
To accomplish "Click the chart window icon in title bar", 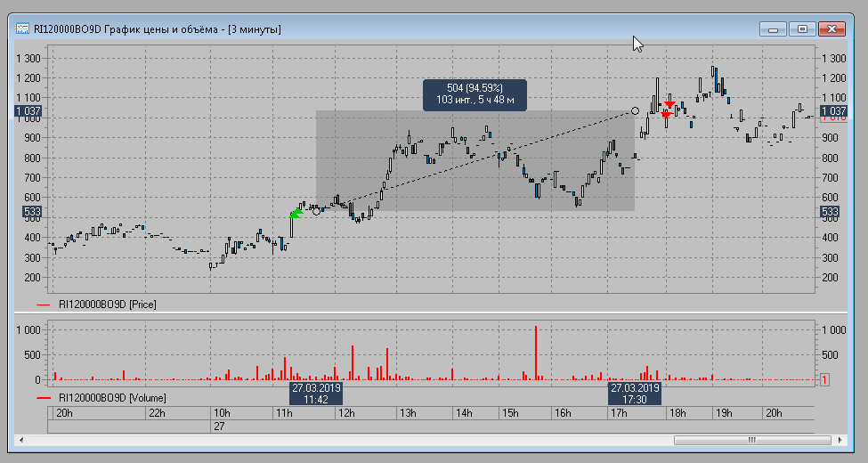I will click(22, 29).
